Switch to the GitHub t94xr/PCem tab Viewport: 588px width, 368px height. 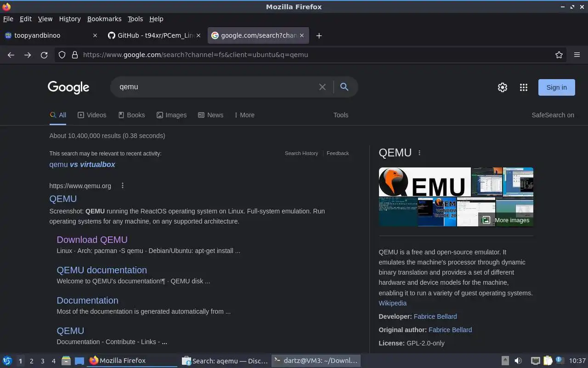(154, 35)
